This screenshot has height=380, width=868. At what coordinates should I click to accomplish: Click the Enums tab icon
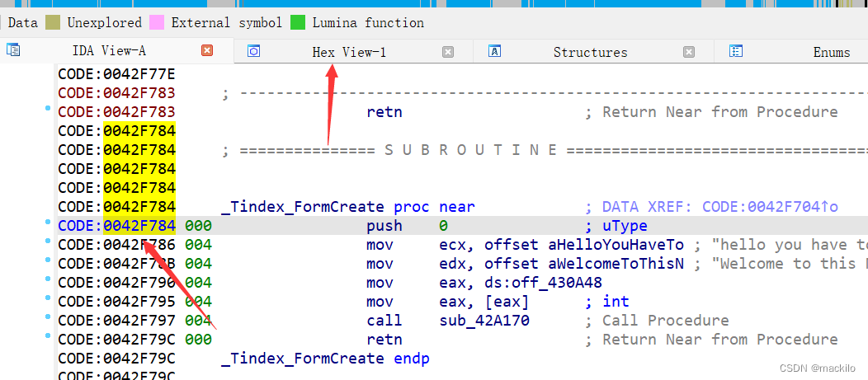click(736, 52)
